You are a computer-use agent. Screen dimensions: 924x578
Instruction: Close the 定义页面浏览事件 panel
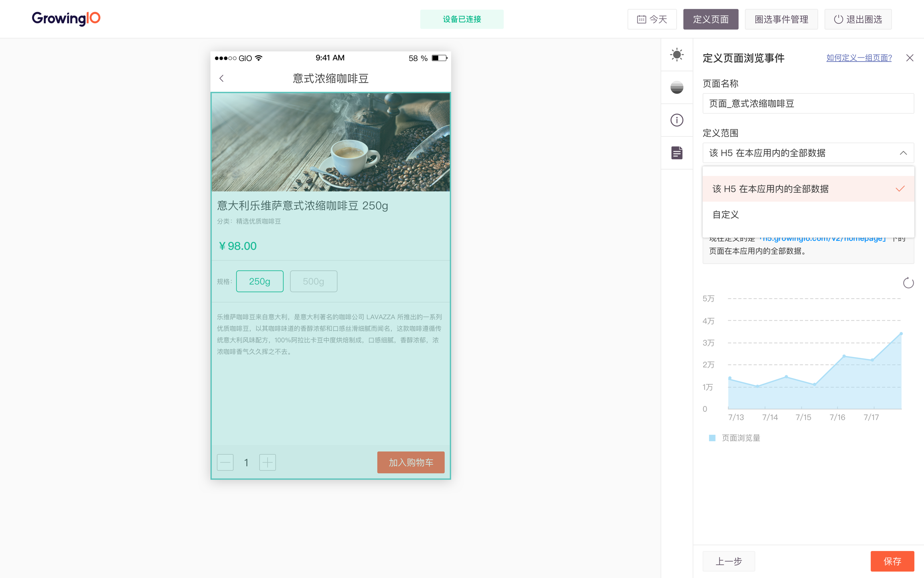click(910, 58)
